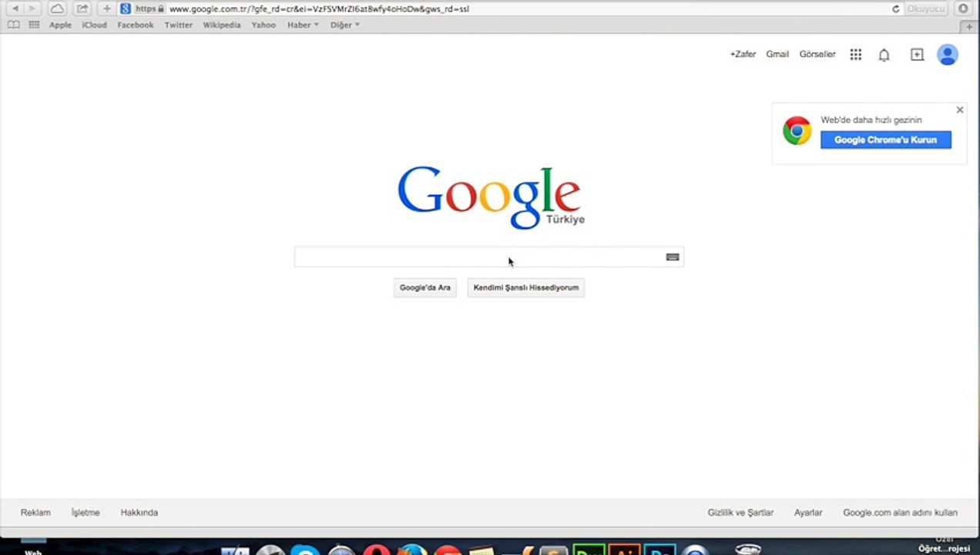Open the iCloud bookmark

(x=94, y=25)
